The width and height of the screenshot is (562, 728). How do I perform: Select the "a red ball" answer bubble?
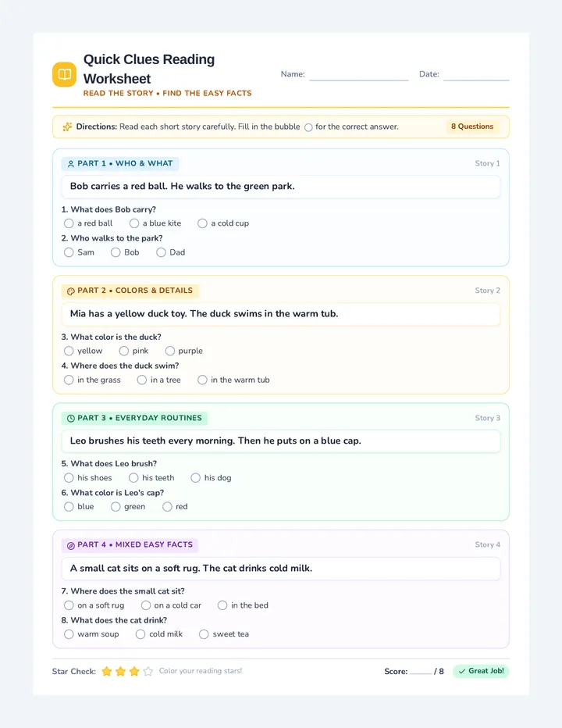coord(69,223)
